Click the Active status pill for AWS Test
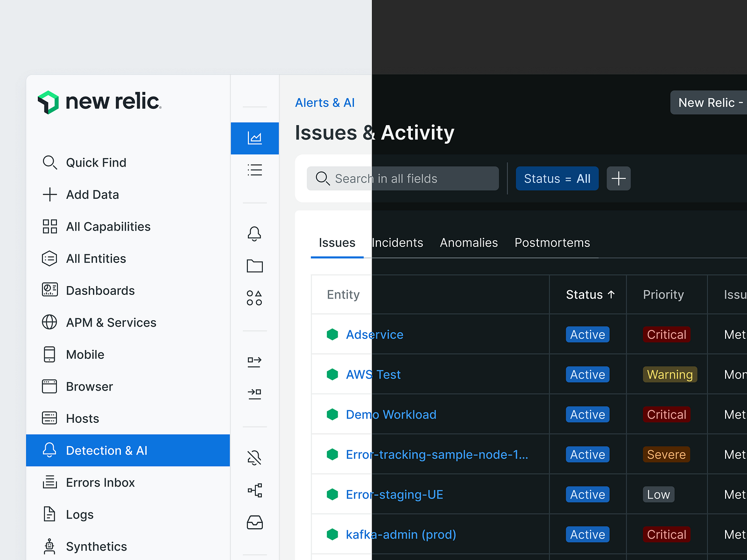 (587, 374)
